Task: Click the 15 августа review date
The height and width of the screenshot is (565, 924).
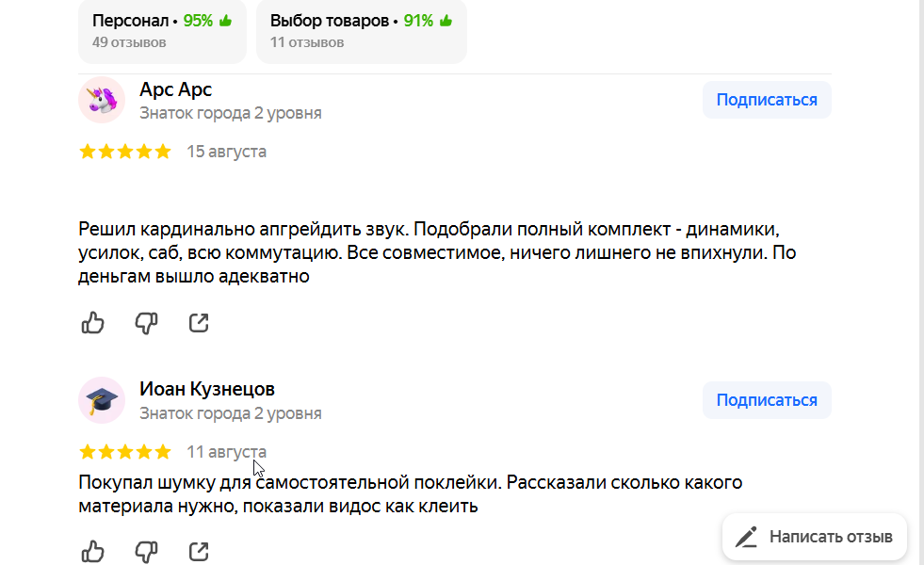Action: click(226, 152)
